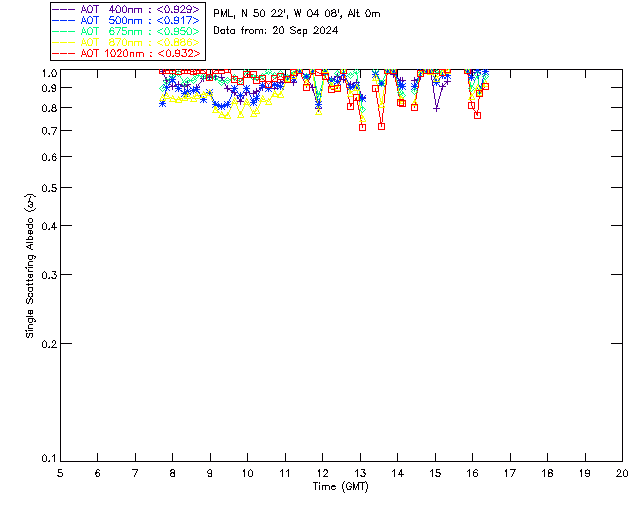The width and height of the screenshot is (640, 512).
Task: Select the AOT 500nm legend label
Action: coord(126,20)
